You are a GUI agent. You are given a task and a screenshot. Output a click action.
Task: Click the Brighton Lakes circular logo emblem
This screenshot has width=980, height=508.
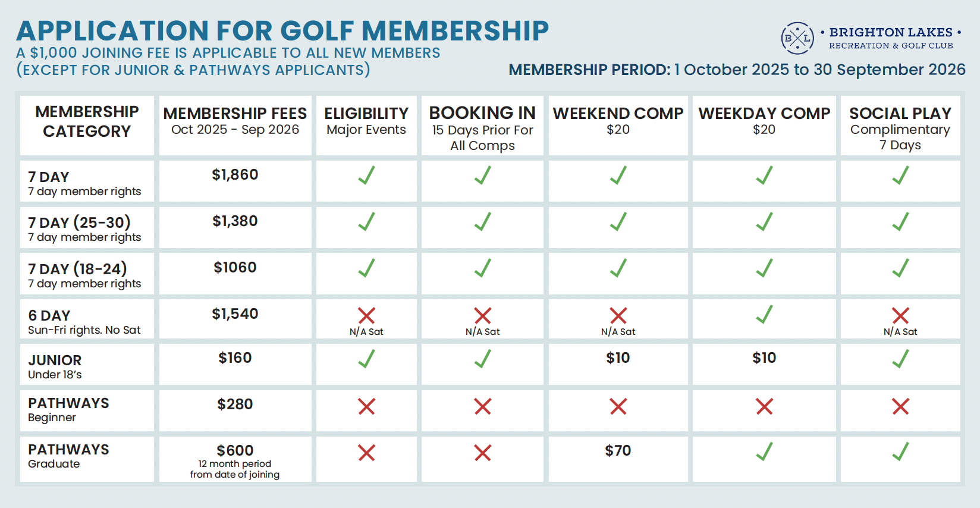(x=797, y=38)
